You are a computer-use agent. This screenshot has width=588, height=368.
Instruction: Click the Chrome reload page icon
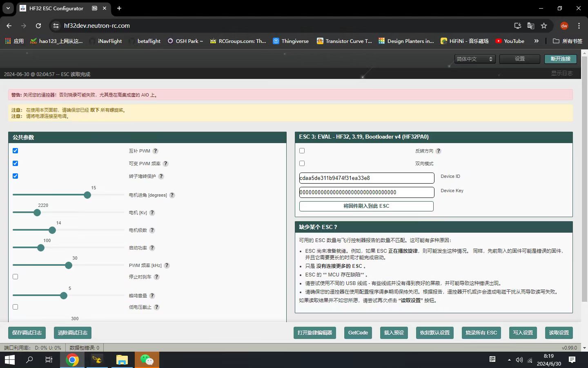tap(38, 26)
